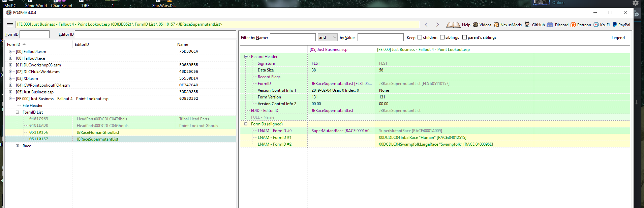Image resolution: width=644 pixels, height=208 pixels.
Task: Toggle Keep children checkbox
Action: point(420,37)
